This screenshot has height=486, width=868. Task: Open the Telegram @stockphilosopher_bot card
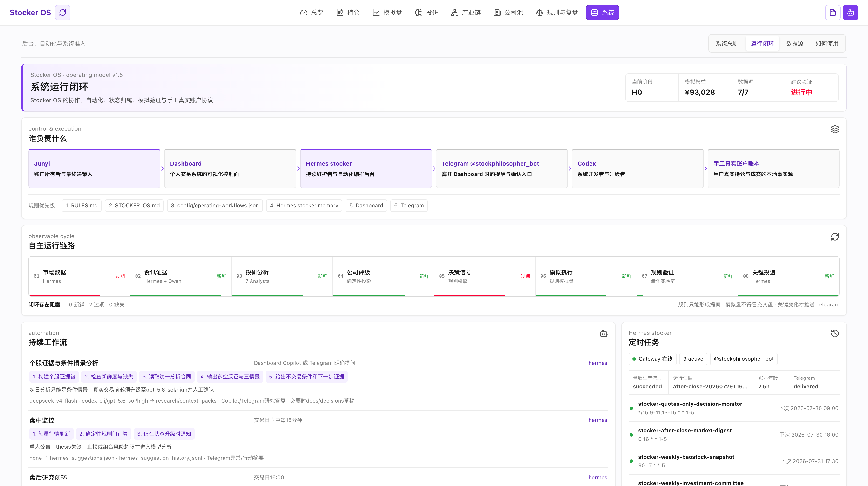[502, 169]
